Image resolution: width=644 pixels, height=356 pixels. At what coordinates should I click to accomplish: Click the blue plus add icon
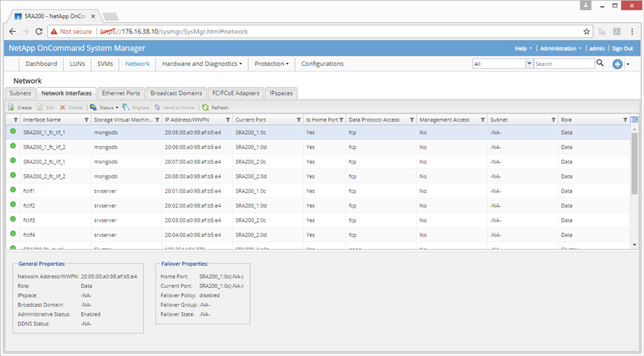(x=617, y=64)
